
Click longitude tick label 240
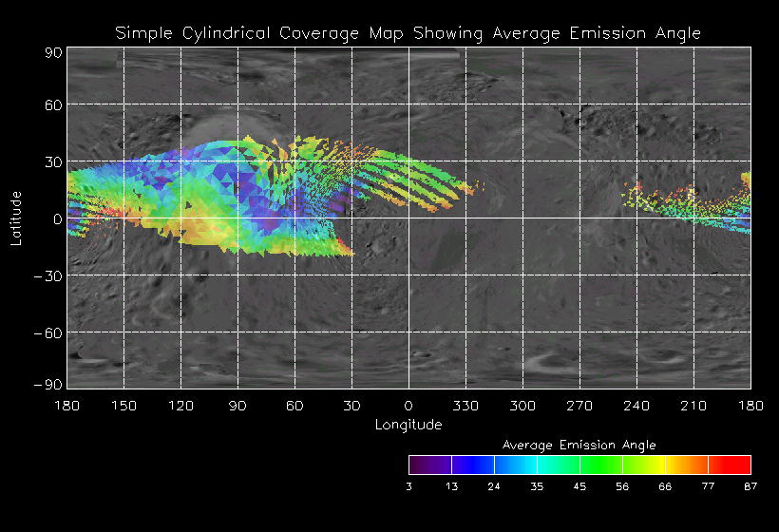636,406
